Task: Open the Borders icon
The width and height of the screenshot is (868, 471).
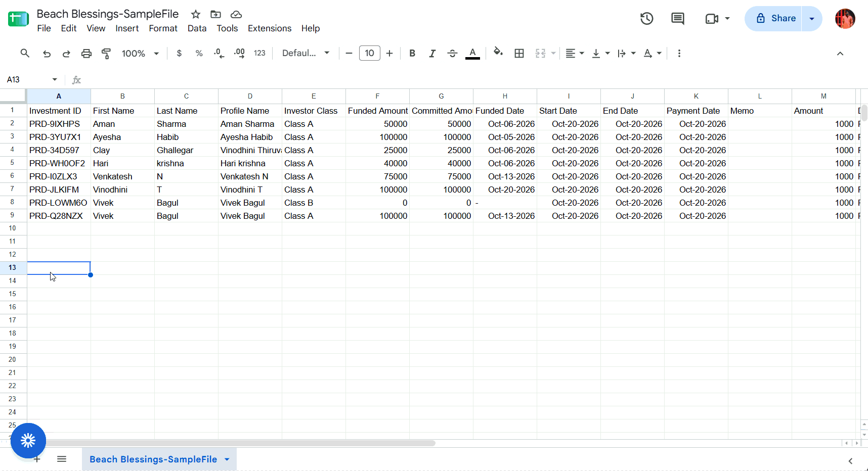Action: click(519, 53)
